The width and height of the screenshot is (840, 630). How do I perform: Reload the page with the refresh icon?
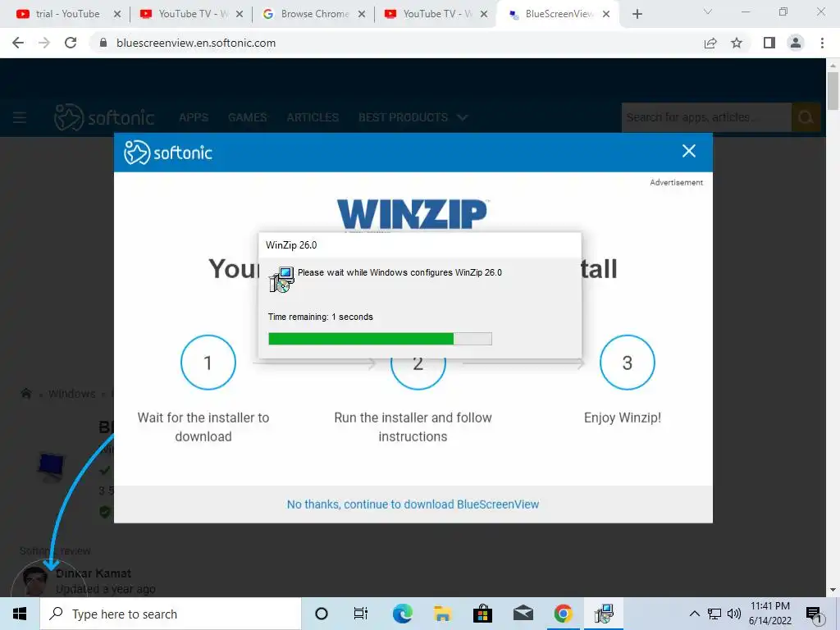[x=71, y=43]
